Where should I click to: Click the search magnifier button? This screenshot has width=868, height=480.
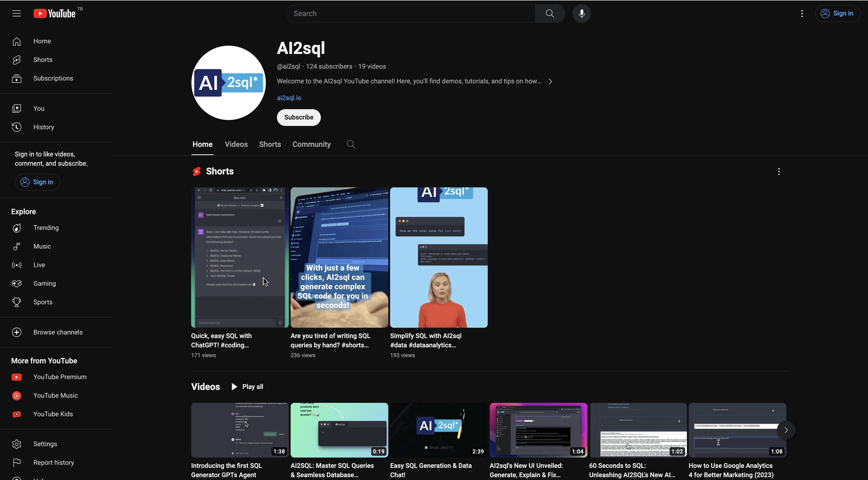pyautogui.click(x=550, y=13)
